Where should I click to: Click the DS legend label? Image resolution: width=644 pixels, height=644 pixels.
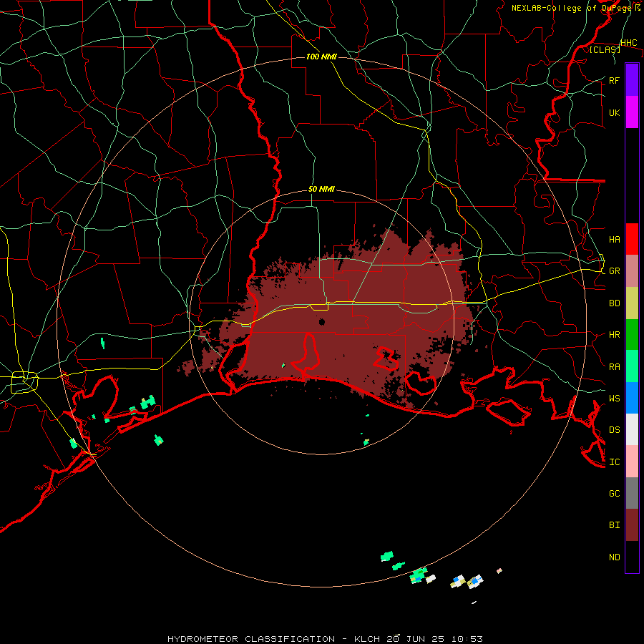(x=615, y=429)
